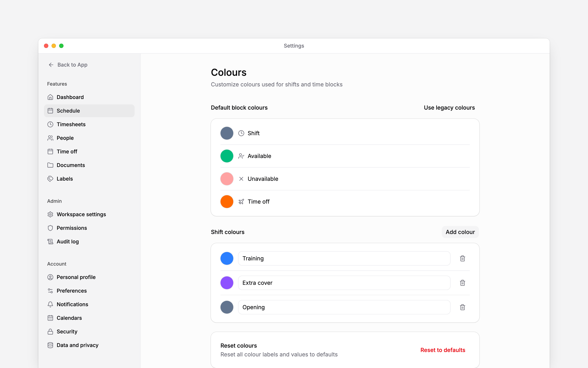Screen dimensions: 588x368
Task: Click the Training label input field
Action: 344,258
